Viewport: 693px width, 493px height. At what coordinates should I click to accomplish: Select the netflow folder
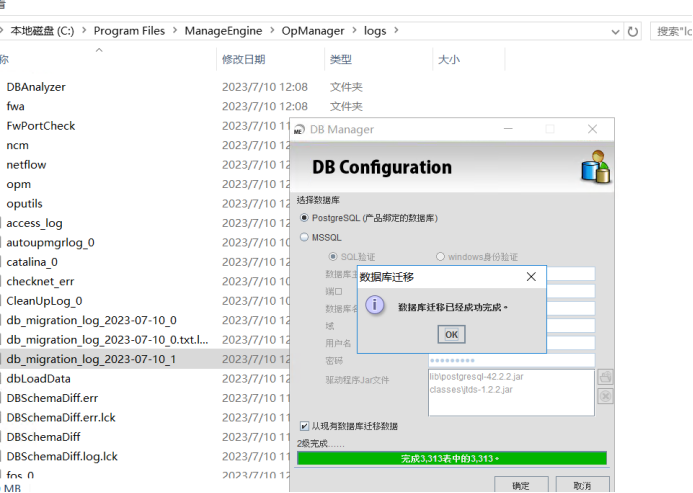coord(26,165)
